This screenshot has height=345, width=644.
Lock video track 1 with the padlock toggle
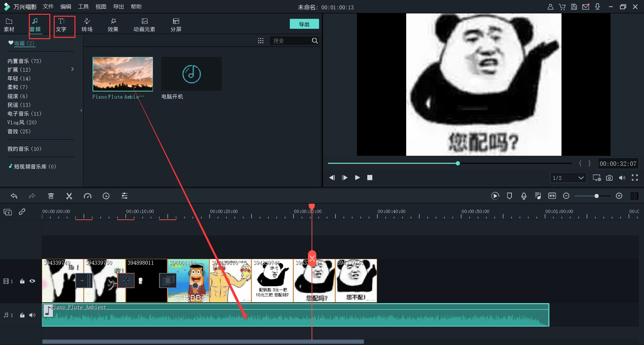pos(22,281)
